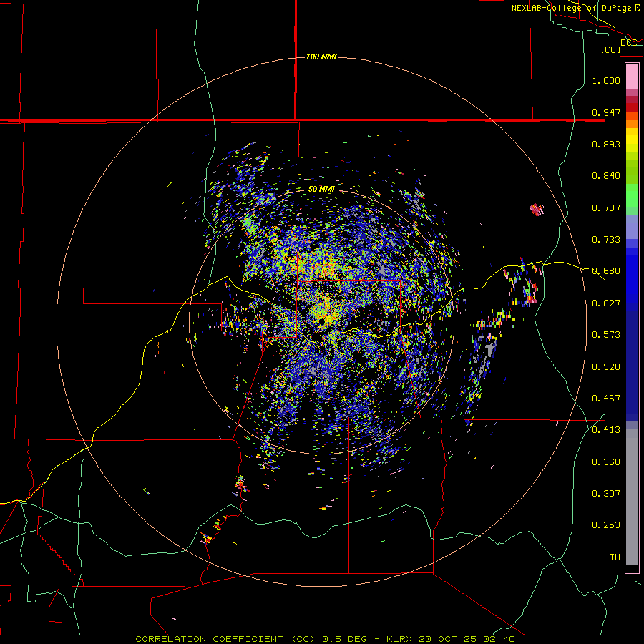Click the 0.893 scale value

(x=606, y=144)
